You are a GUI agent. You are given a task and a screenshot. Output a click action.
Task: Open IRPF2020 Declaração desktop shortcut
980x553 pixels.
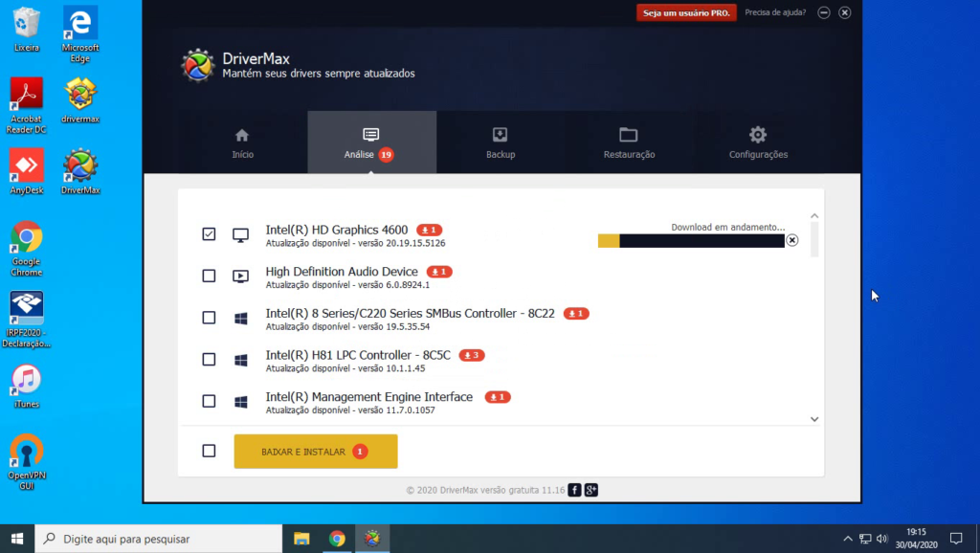pos(26,320)
